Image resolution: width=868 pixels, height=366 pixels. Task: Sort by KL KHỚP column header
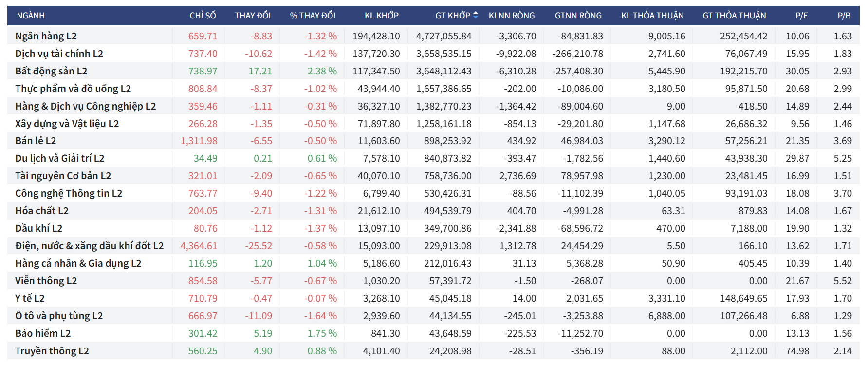coord(381,16)
